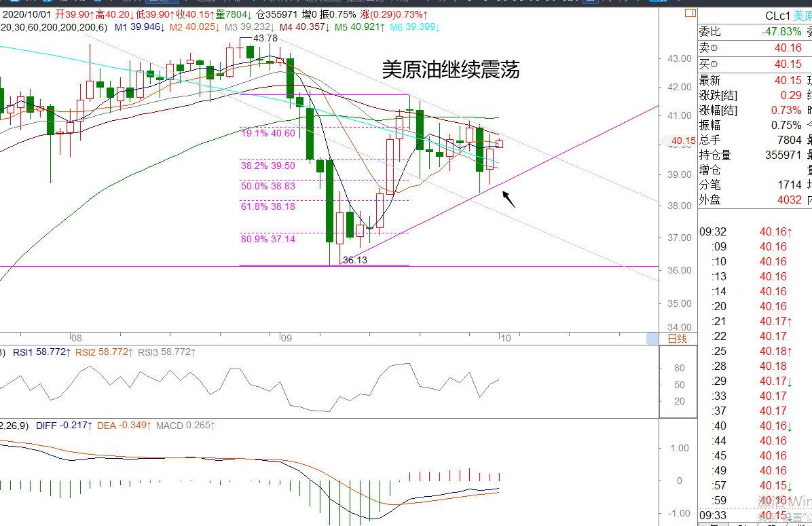The image size is (812, 526).
Task: Click the 09 month marker on time axis
Action: [x=287, y=338]
